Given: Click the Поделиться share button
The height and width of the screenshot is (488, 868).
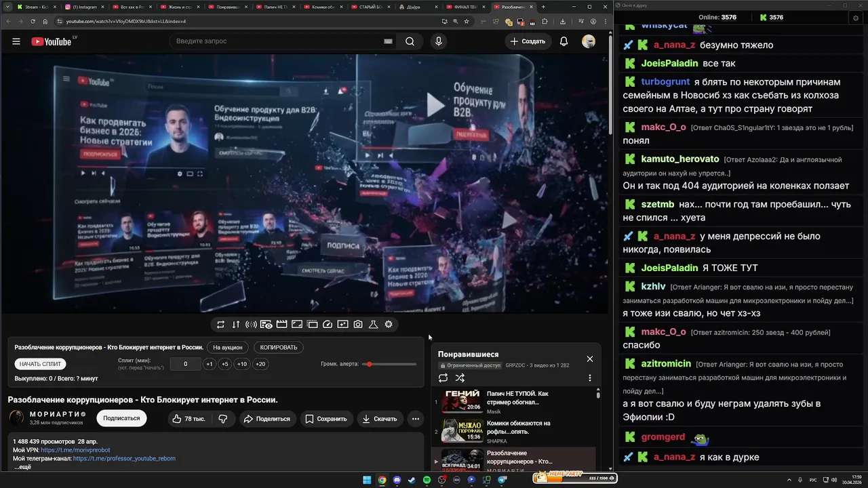Looking at the screenshot, I should pos(267,419).
